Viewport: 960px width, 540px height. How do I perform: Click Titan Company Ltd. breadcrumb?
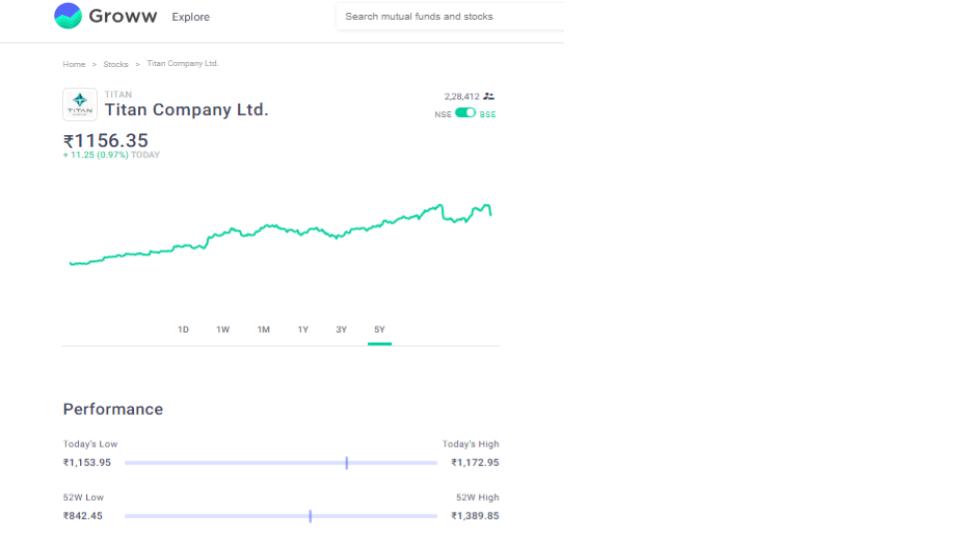click(182, 64)
